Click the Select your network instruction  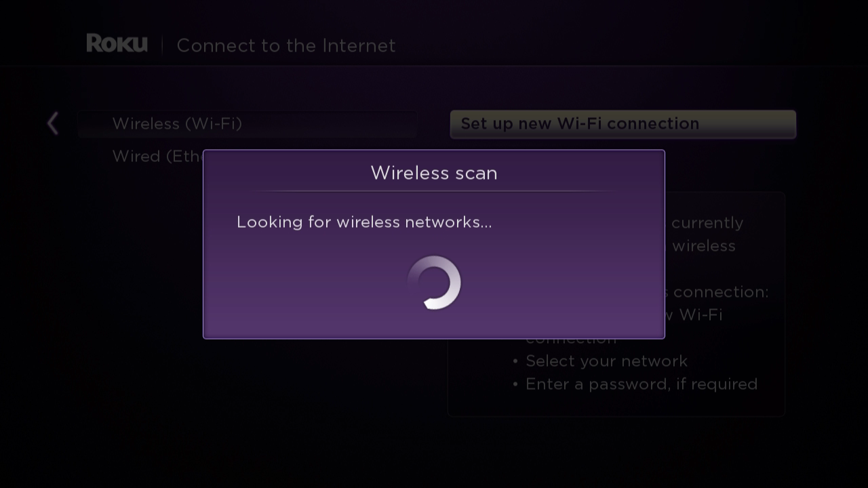coord(606,361)
